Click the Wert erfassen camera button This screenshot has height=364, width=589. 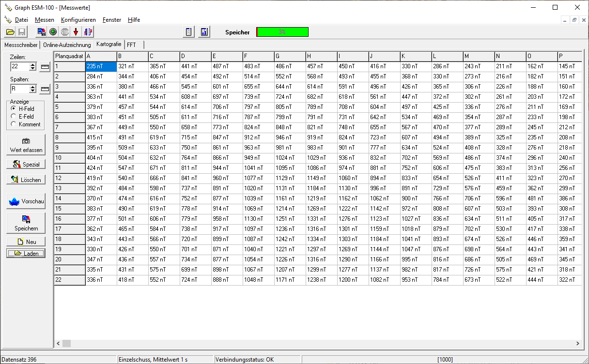26,145
